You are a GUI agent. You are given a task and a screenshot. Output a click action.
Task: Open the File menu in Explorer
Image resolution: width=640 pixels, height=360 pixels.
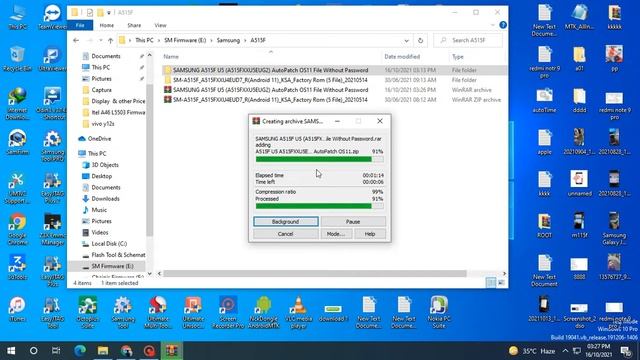click(80, 25)
